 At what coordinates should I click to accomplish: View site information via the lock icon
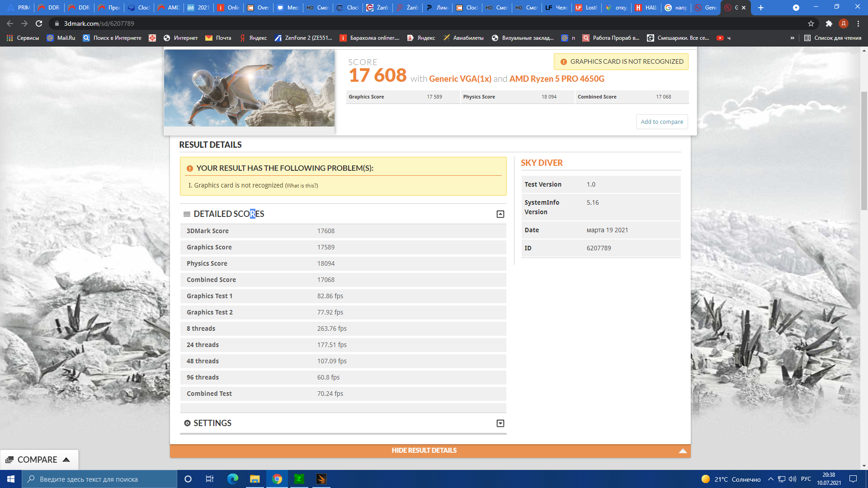pos(57,23)
